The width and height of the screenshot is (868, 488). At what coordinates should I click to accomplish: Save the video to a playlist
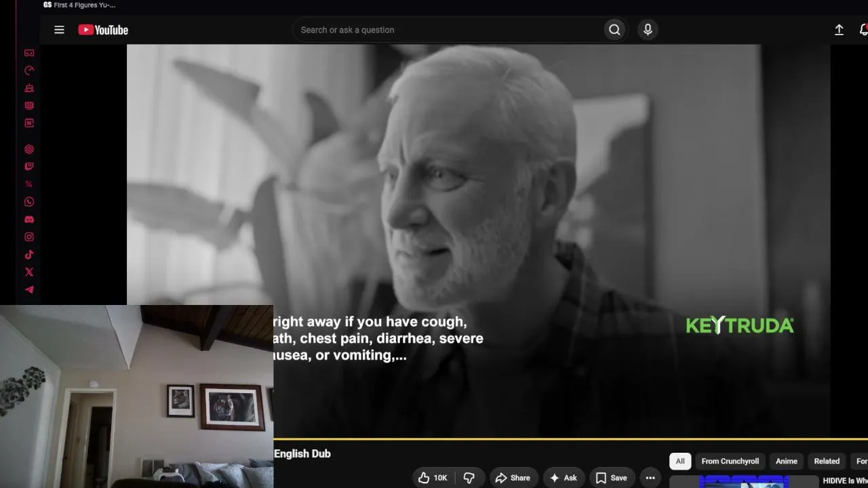point(612,478)
